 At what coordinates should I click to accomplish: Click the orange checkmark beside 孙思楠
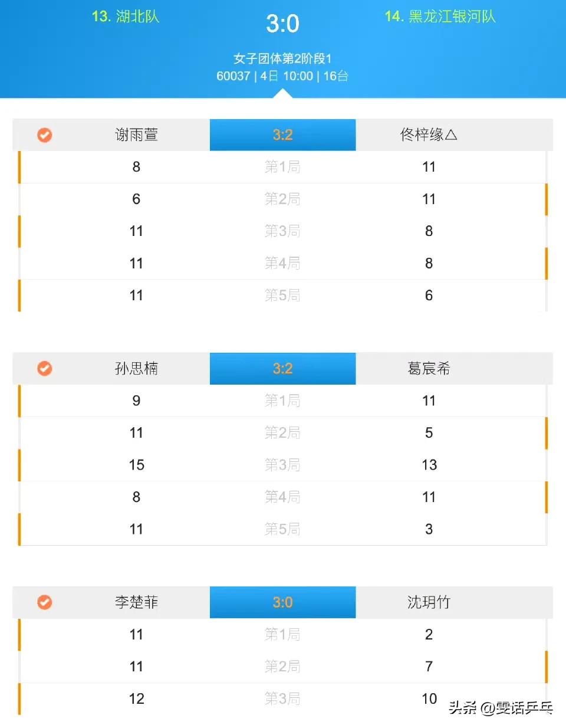pyautogui.click(x=45, y=369)
